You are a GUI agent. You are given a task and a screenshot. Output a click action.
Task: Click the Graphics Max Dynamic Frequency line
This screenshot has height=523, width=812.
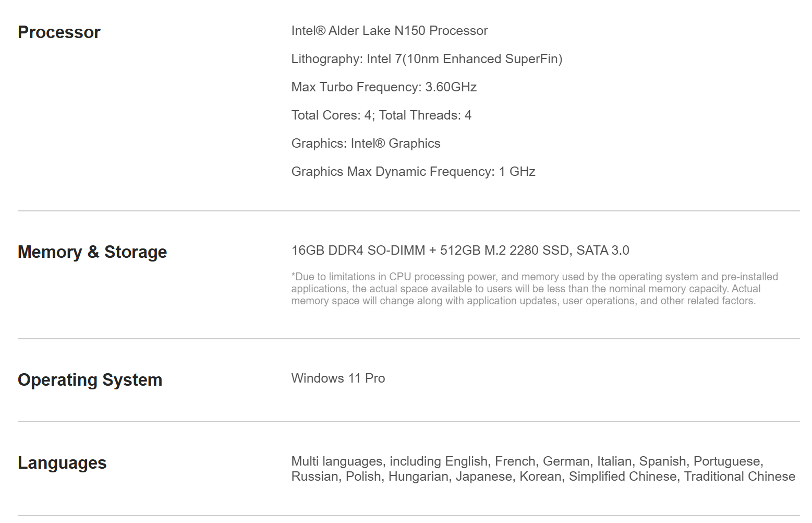413,172
